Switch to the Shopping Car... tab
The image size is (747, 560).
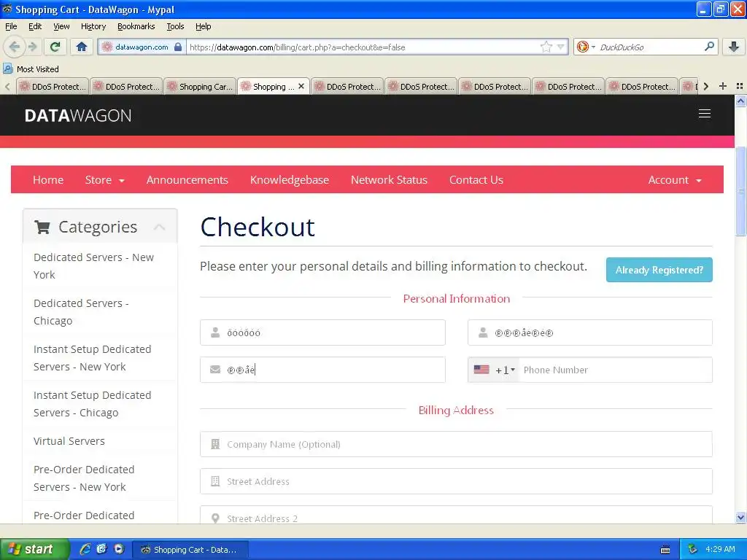point(200,86)
